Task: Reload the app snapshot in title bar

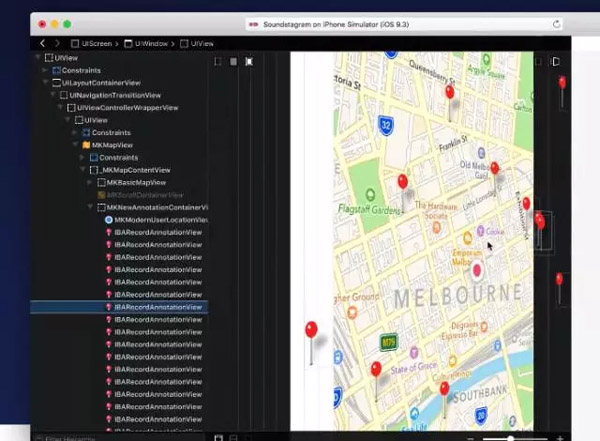Action: point(556,24)
